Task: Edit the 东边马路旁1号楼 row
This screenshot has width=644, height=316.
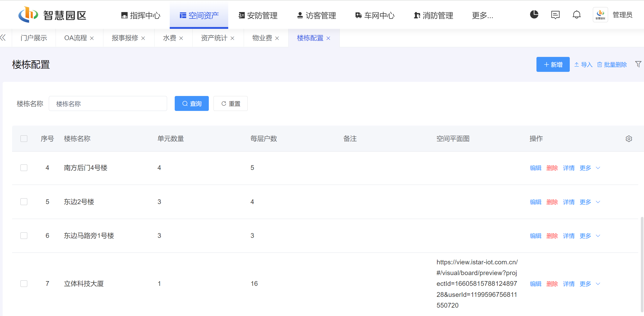Action: point(536,236)
